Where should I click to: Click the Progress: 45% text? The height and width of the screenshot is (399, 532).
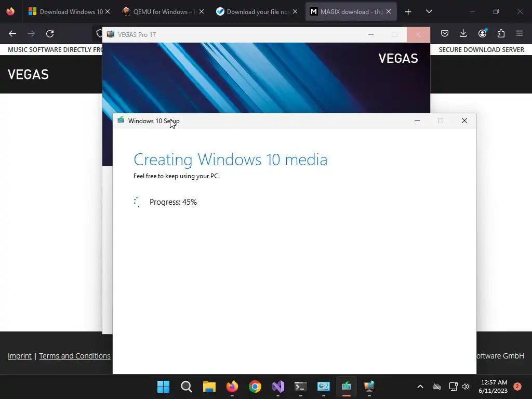pos(173,202)
